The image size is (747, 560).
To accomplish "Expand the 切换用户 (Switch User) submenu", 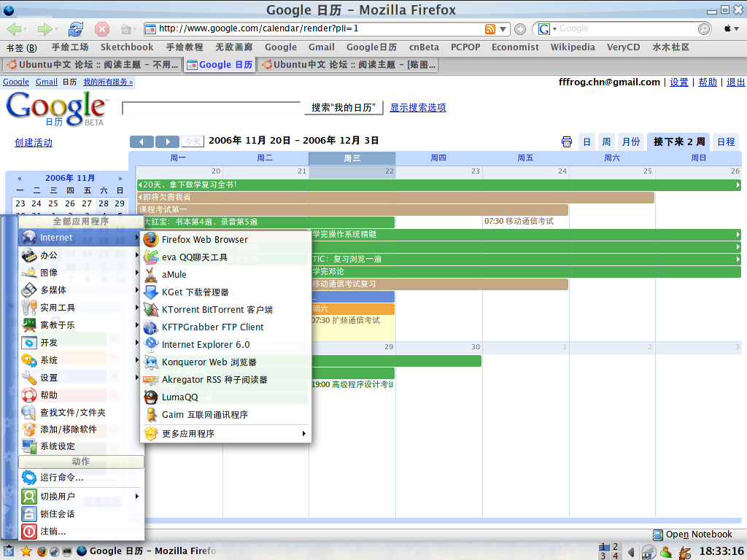I will pyautogui.click(x=81, y=496).
